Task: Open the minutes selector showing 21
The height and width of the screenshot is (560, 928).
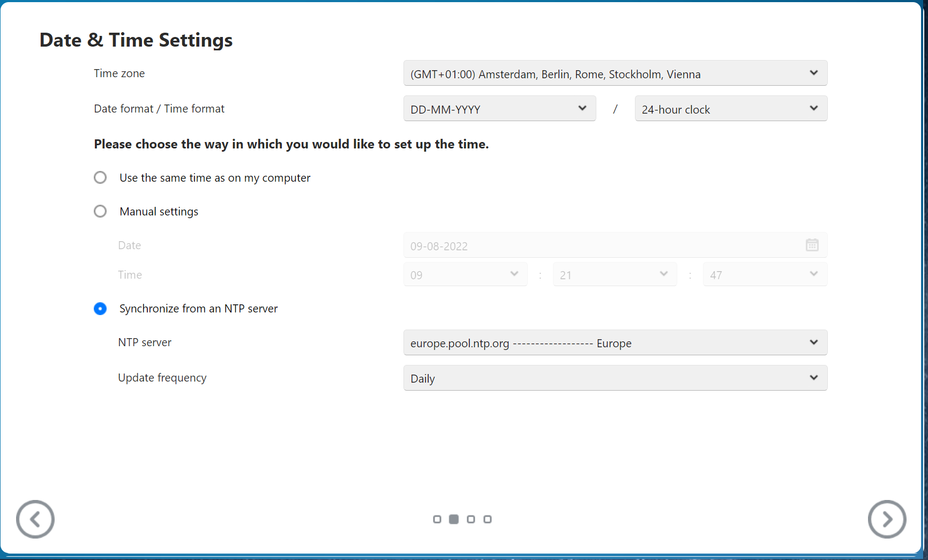Action: click(x=615, y=274)
